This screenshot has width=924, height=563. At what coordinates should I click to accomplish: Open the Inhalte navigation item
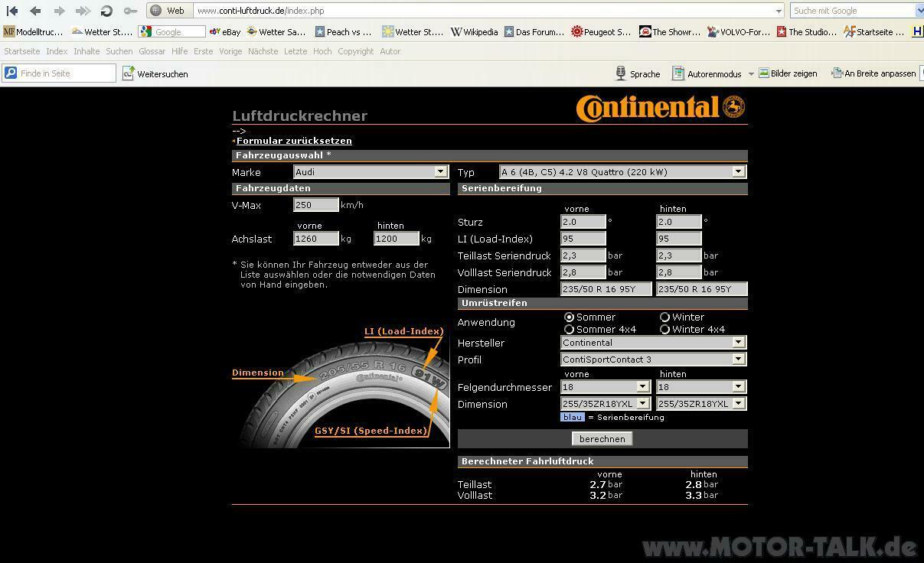coord(87,51)
